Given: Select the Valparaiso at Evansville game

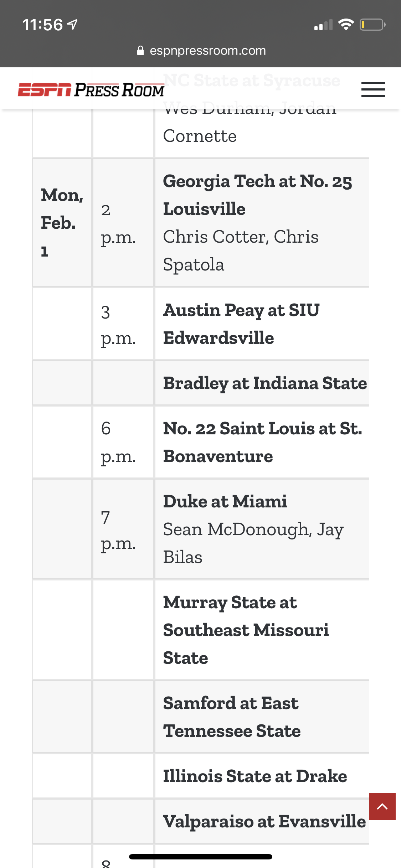Looking at the screenshot, I should 264,821.
